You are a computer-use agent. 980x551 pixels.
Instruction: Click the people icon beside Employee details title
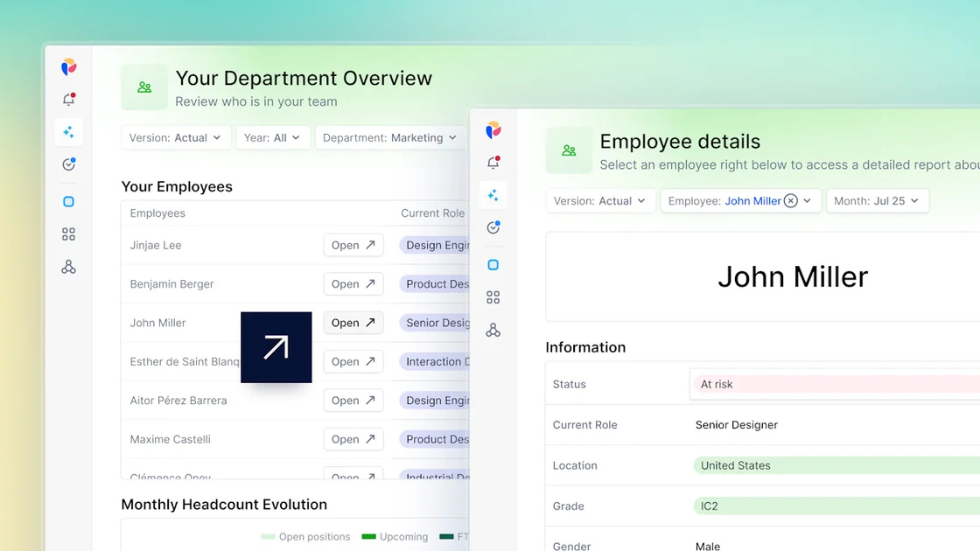[x=569, y=150]
